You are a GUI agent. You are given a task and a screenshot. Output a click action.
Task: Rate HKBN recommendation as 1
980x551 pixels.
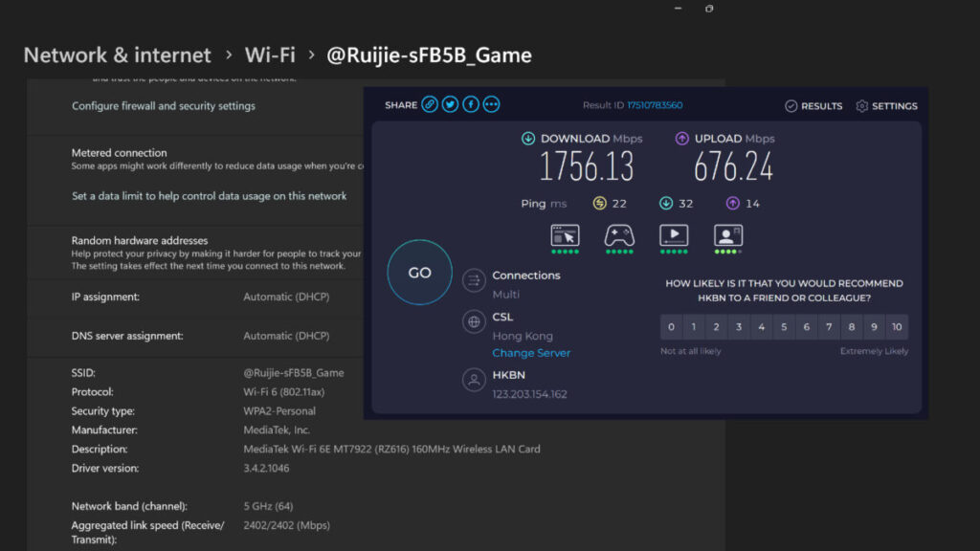pyautogui.click(x=694, y=327)
